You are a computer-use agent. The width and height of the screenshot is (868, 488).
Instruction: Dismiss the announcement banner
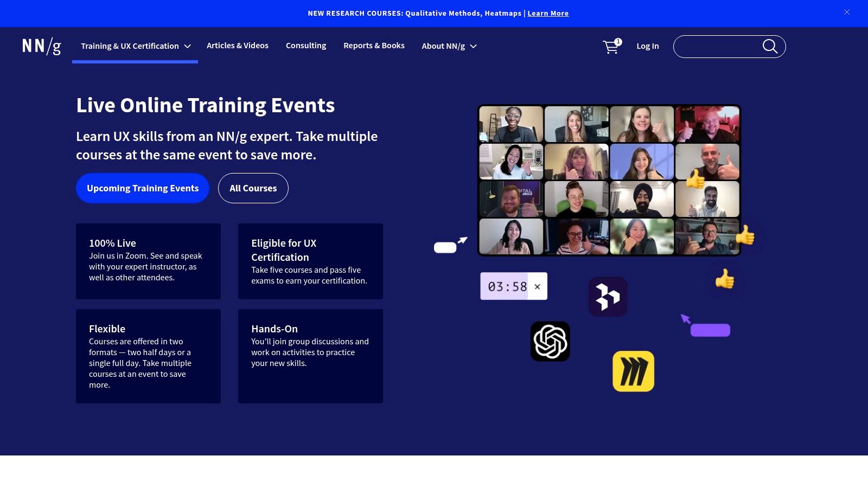click(x=847, y=12)
